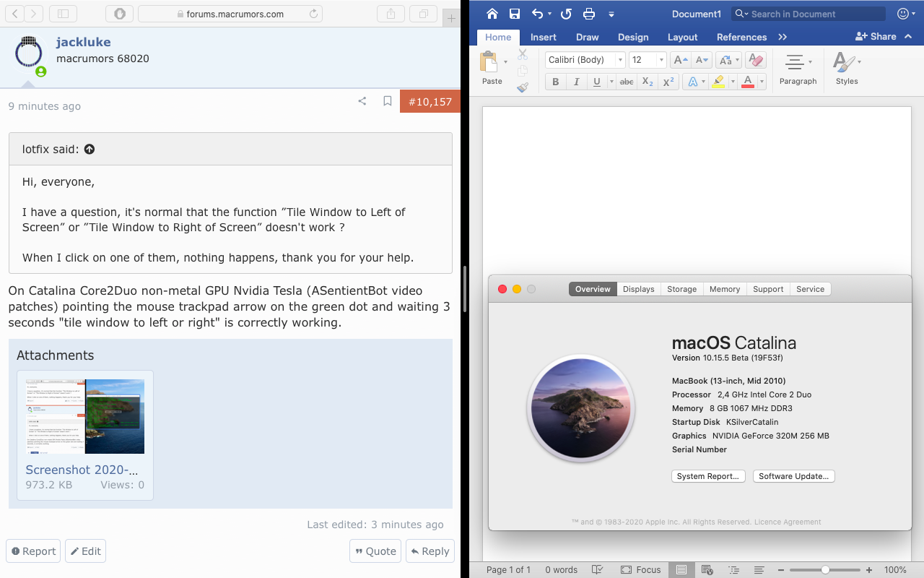Show Safari tab overview

tap(423, 14)
